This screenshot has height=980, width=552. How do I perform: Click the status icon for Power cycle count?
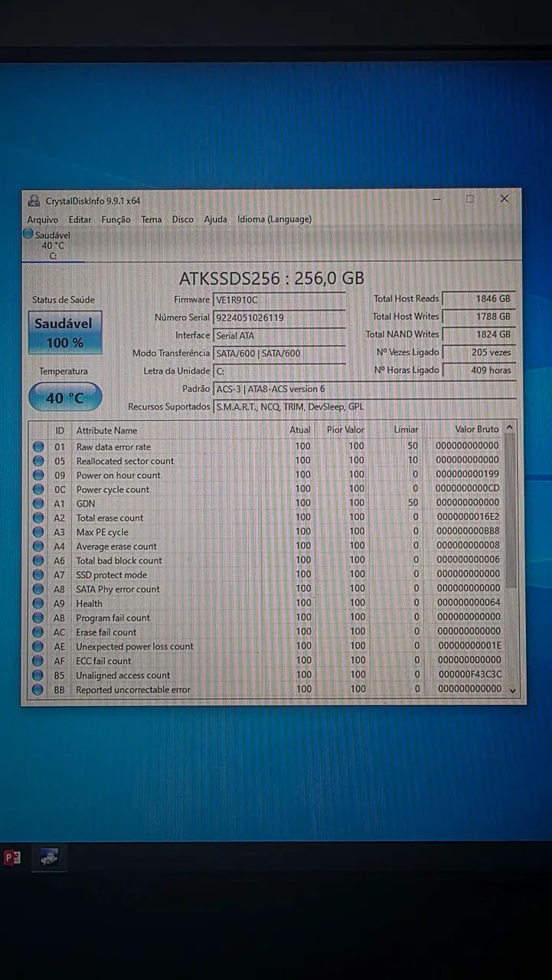(38, 489)
